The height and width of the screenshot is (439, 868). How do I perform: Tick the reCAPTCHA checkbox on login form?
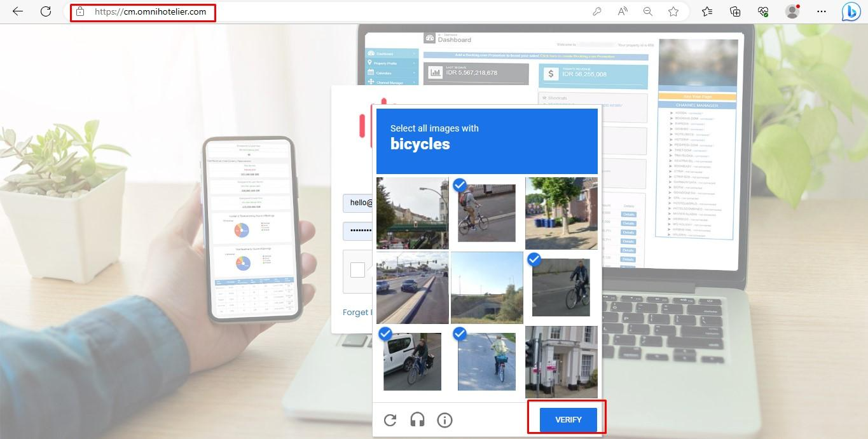tap(357, 270)
